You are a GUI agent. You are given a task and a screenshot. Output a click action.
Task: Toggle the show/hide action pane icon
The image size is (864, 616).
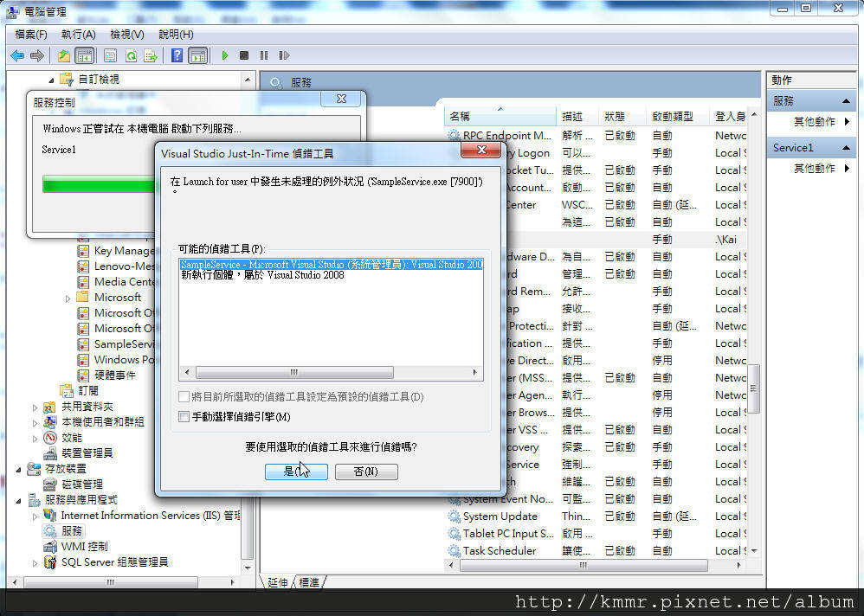coord(197,55)
